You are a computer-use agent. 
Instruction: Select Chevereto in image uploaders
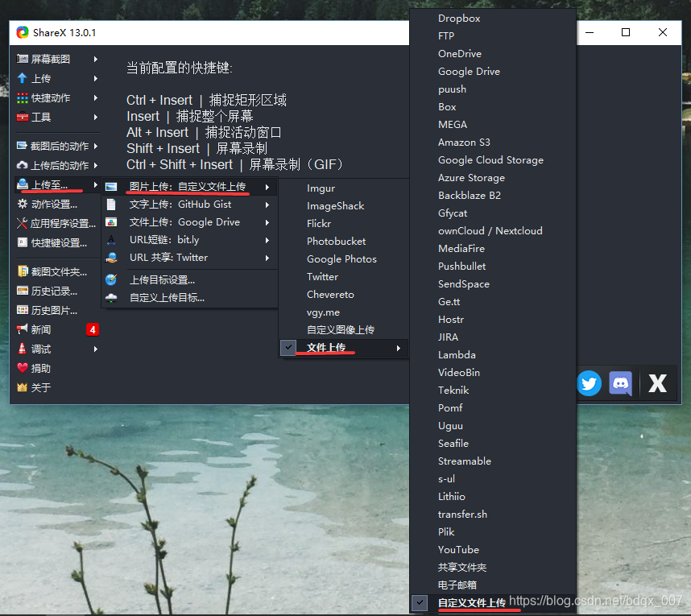pyautogui.click(x=330, y=295)
